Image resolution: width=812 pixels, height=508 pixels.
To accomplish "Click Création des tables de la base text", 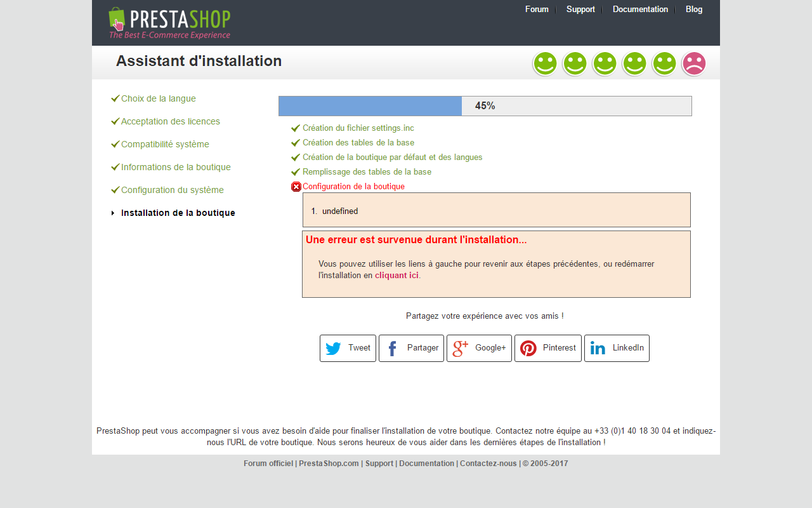I will (358, 143).
